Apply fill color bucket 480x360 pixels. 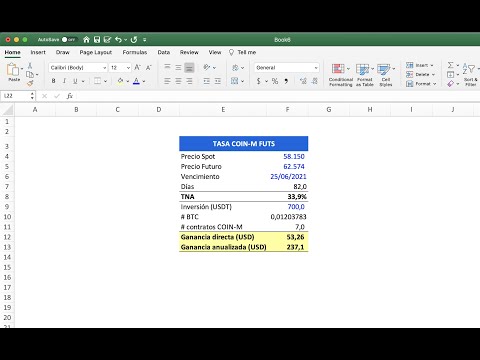click(120, 81)
